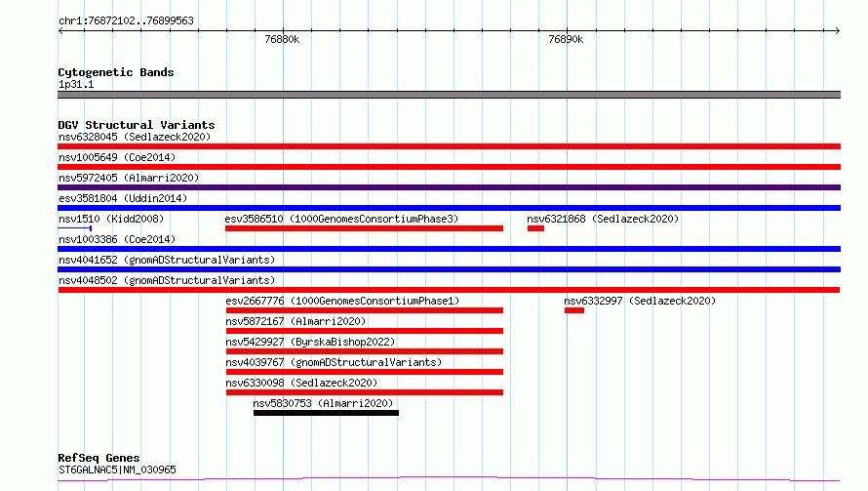Click the chr1:76872102..76899563 coordinate label

point(126,20)
